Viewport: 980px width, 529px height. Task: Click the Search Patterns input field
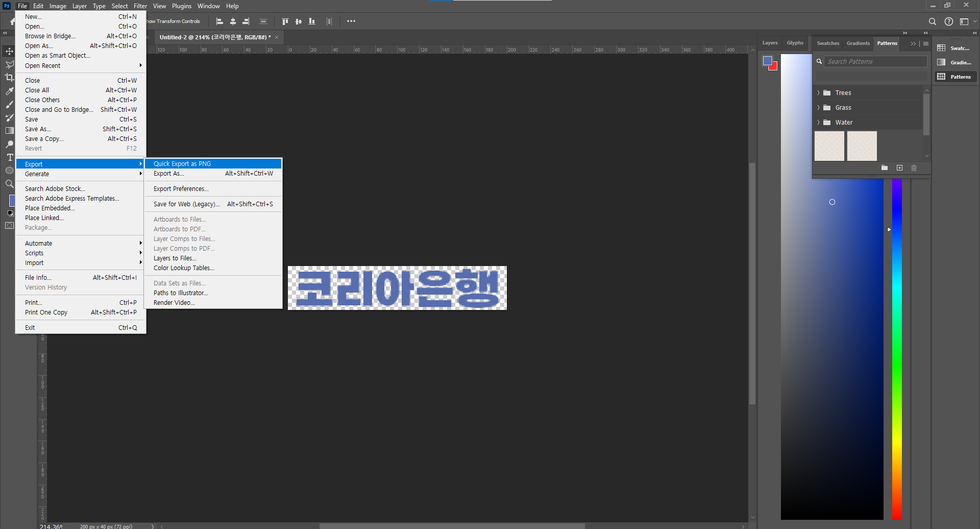pyautogui.click(x=876, y=62)
